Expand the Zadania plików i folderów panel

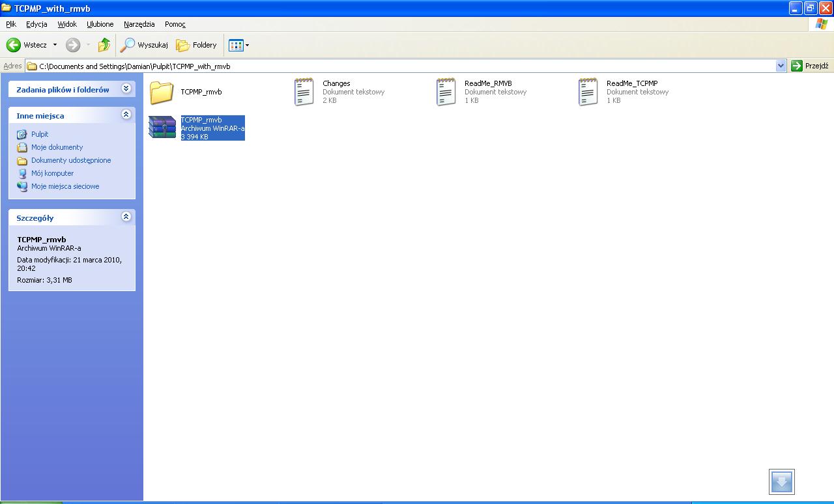pyautogui.click(x=126, y=89)
